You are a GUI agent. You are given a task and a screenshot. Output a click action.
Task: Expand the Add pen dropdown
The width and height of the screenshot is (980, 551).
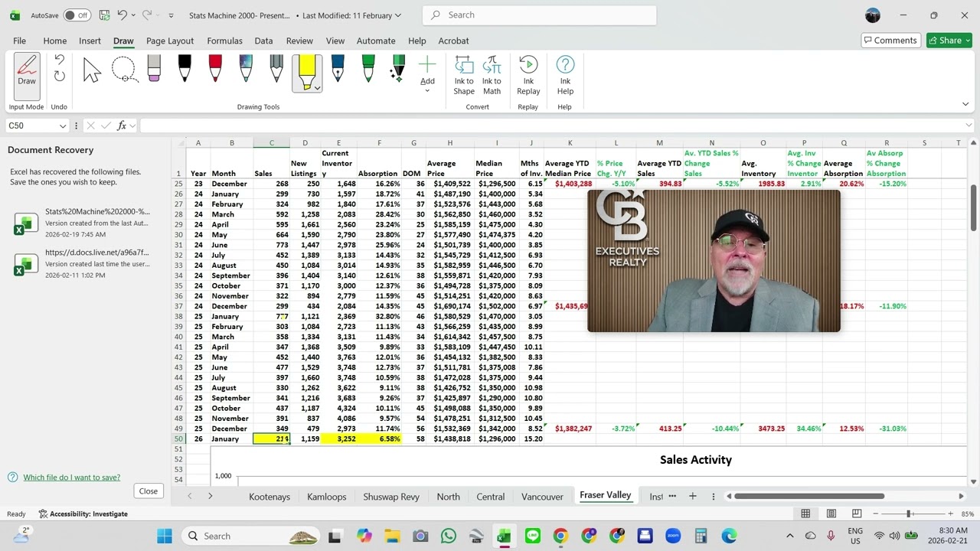click(x=427, y=91)
